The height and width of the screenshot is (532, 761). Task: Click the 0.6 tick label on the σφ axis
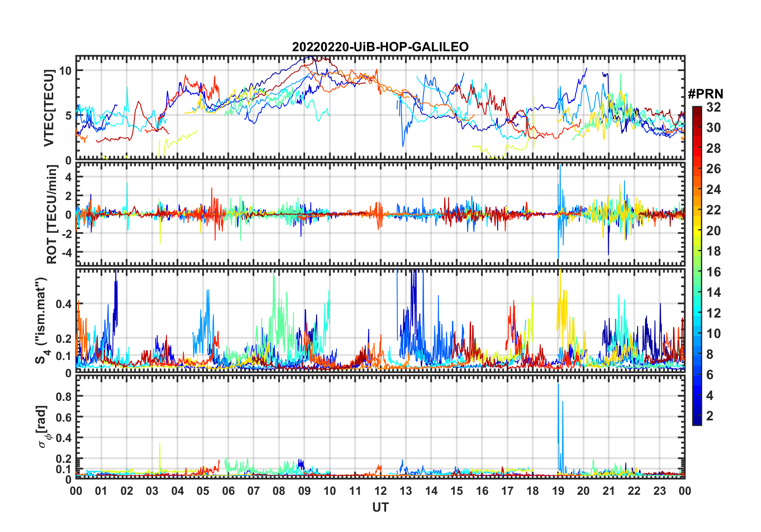pos(64,417)
